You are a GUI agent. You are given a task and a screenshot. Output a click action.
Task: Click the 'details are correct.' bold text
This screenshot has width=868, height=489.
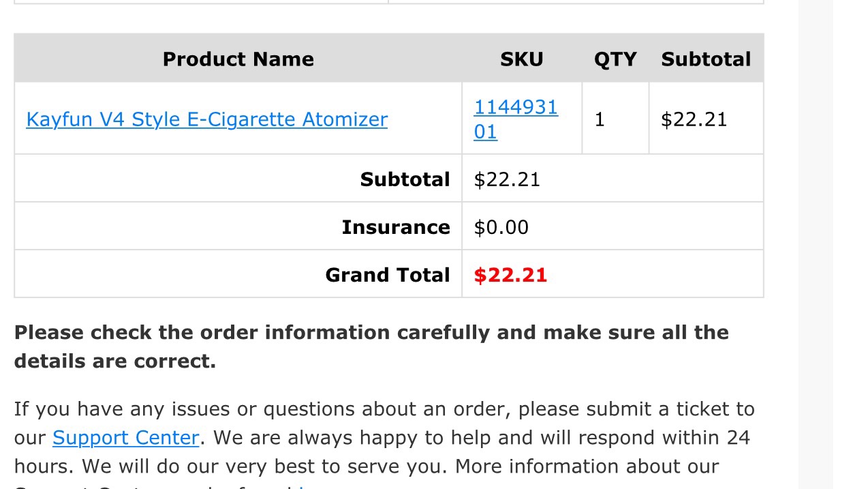tap(114, 361)
